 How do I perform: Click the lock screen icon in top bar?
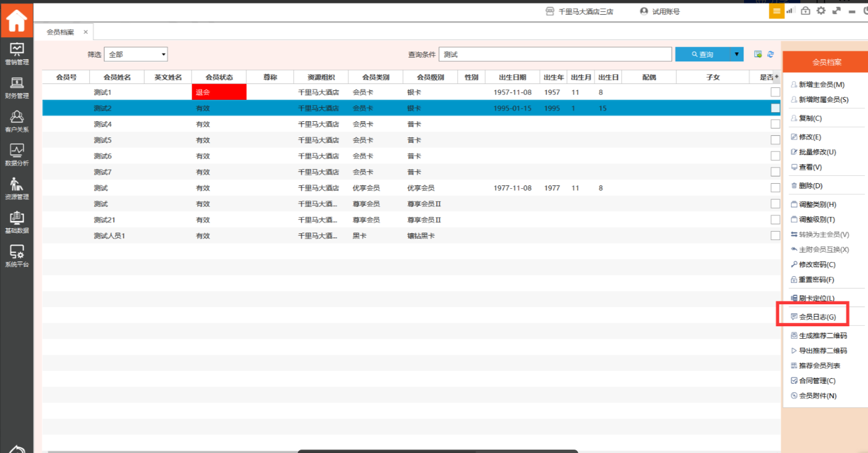pos(805,11)
